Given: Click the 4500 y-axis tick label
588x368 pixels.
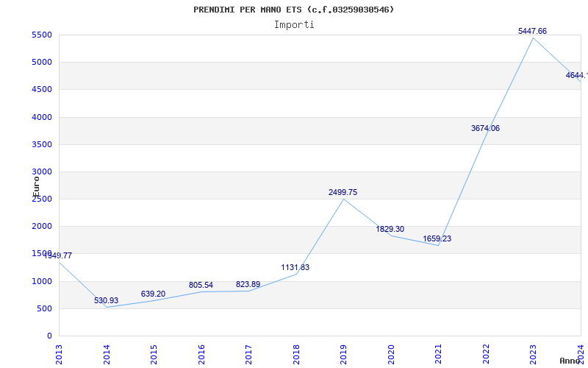Looking at the screenshot, I should pyautogui.click(x=42, y=89).
